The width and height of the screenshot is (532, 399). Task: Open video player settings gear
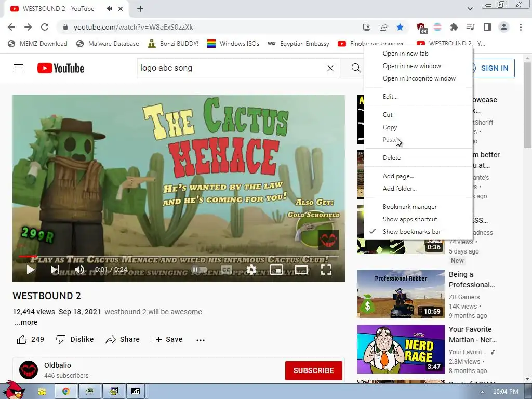[x=251, y=270]
